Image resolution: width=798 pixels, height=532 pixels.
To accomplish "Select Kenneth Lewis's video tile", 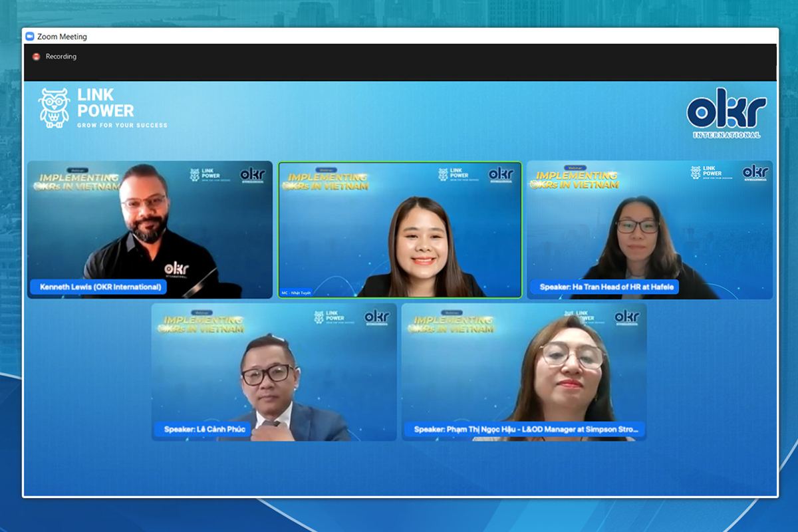I will (x=150, y=229).
